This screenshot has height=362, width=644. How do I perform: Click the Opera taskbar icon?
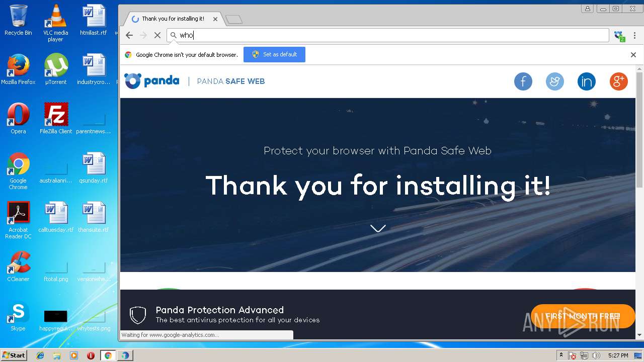pyautogui.click(x=91, y=355)
